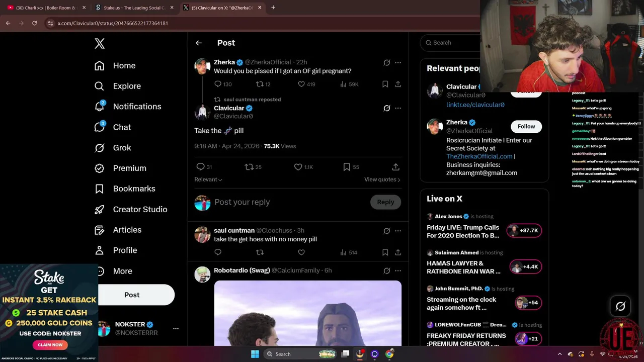Viewport: 644px width, 362px height.
Task: Open Home in the sidebar
Action: 115,65
